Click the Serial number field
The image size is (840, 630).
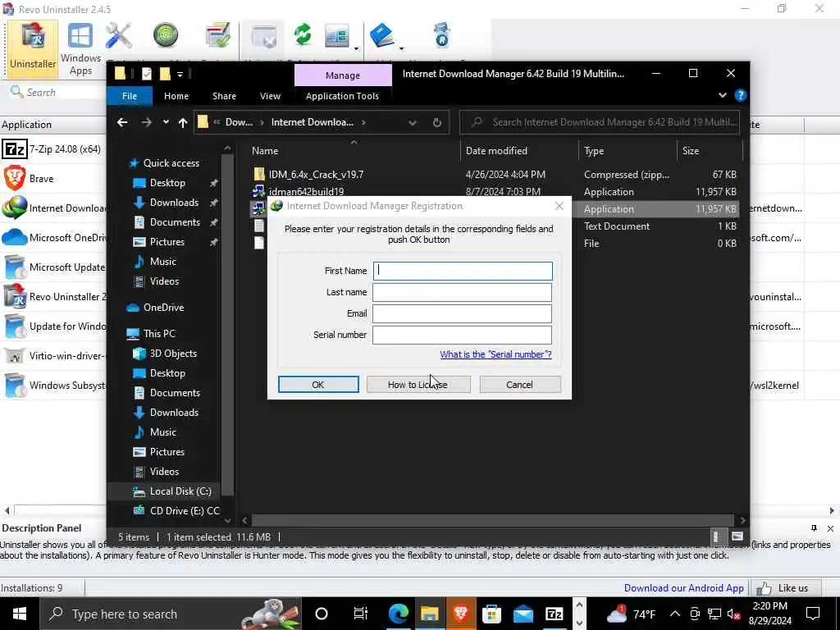tap(462, 335)
